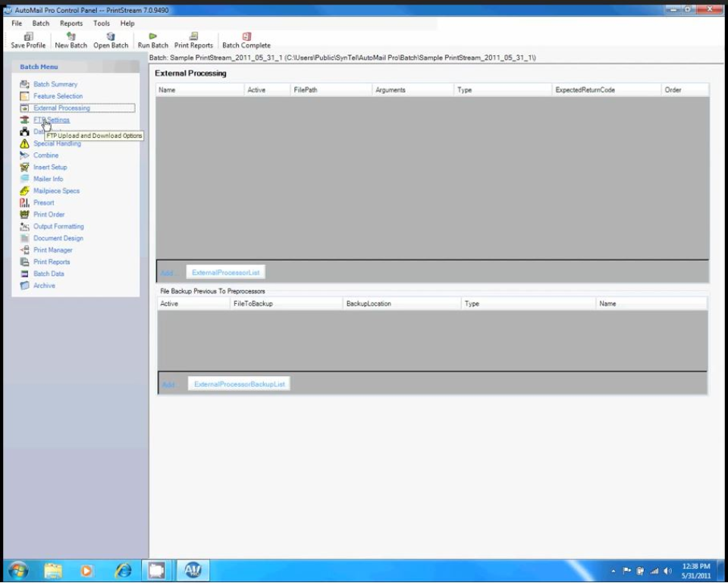The height and width of the screenshot is (583, 728).
Task: Click Add under the ExternalProcessorBackupList
Action: click(x=168, y=384)
